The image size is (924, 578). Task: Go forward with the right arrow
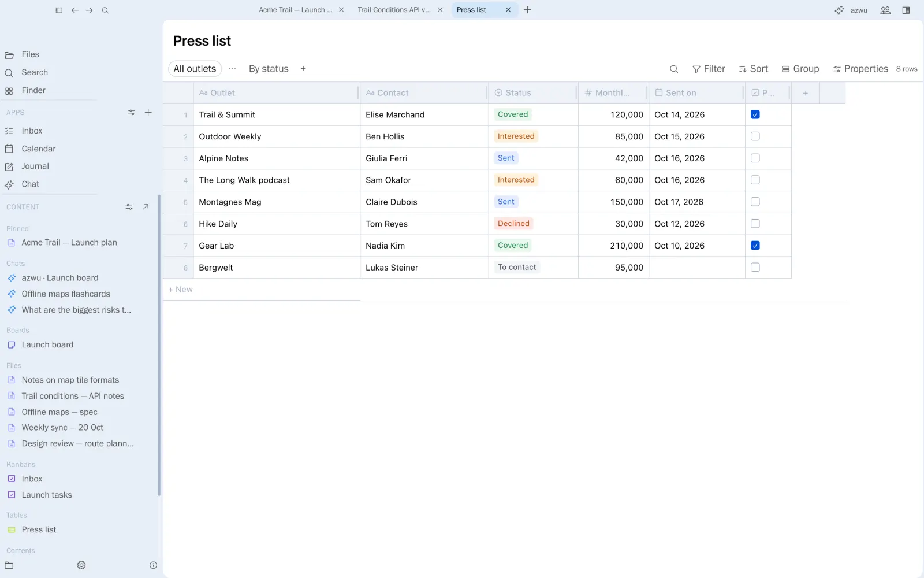(x=90, y=10)
